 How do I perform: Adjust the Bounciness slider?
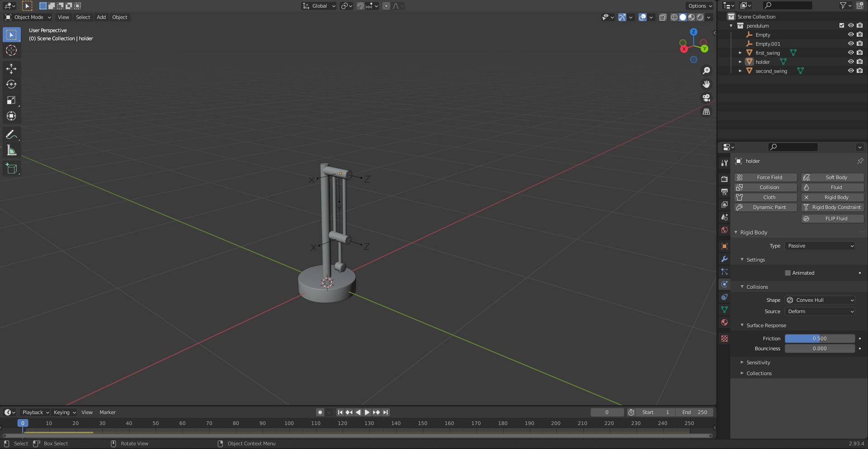click(x=820, y=349)
